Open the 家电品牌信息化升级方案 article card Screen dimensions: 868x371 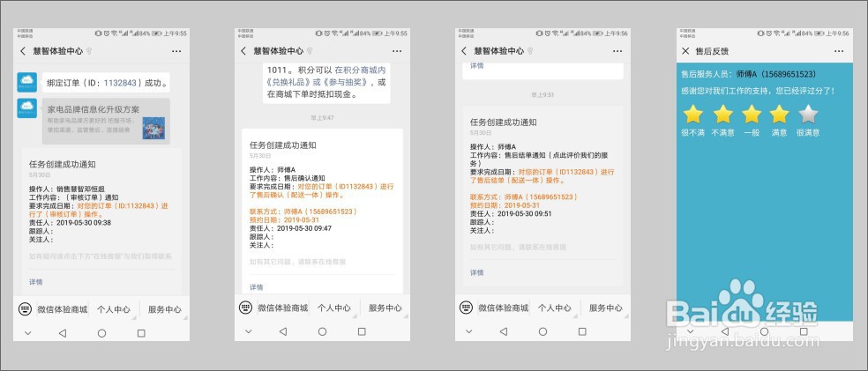tap(106, 121)
